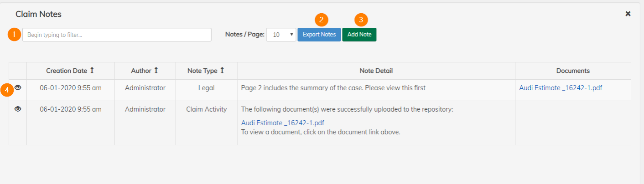View the Claim Activity note via its eye icon
The height and width of the screenshot is (184, 644).
pyautogui.click(x=18, y=109)
